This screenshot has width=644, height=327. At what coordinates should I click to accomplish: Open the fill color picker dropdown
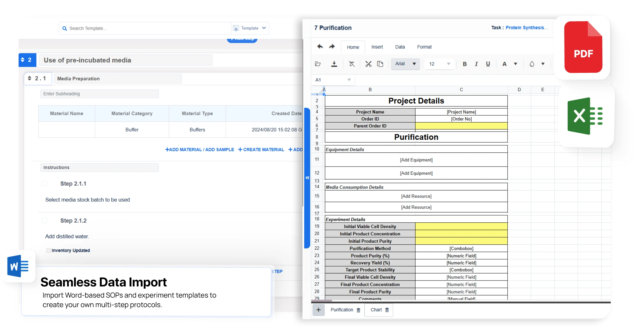543,64
